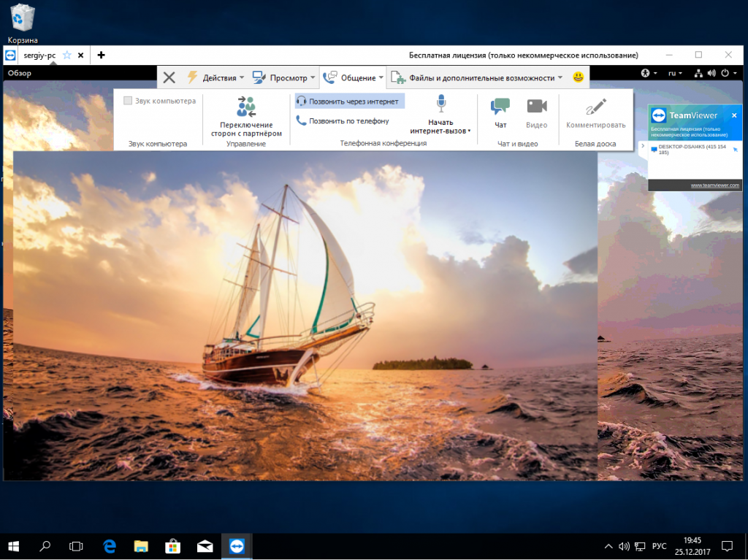748x560 pixels.
Task: Click TeamViewer icon in the taskbar
Action: pos(236,545)
